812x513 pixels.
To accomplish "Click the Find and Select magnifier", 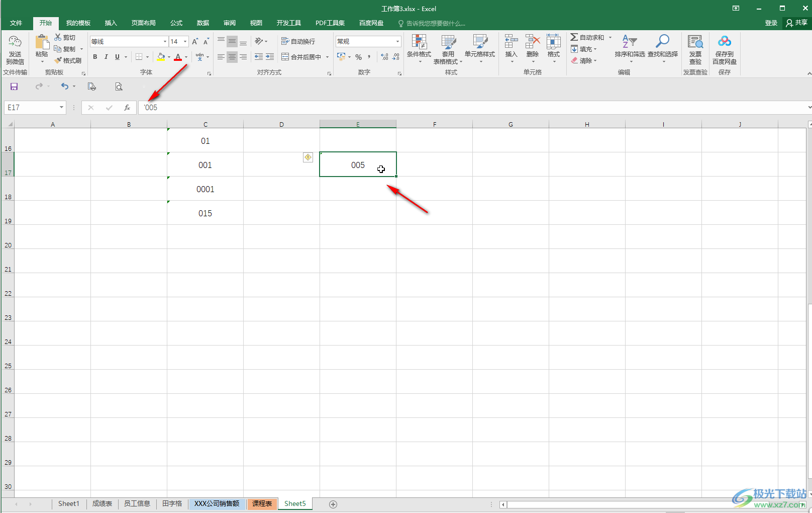I will [x=663, y=42].
